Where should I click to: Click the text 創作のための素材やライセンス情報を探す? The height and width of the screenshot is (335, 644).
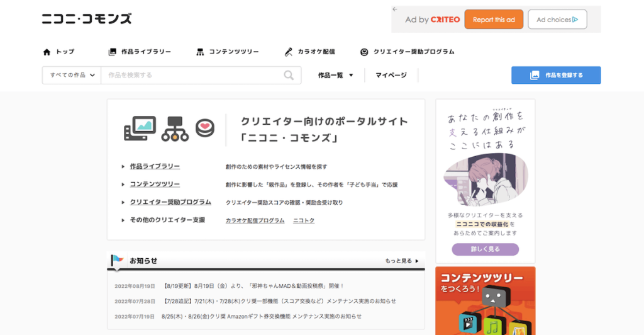277,167
